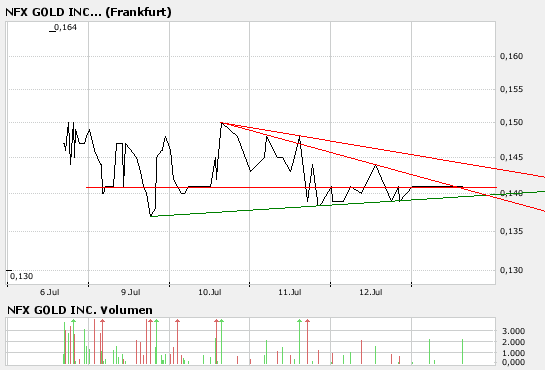
Task: Click the price axis label '0,150'
Action: pos(511,122)
